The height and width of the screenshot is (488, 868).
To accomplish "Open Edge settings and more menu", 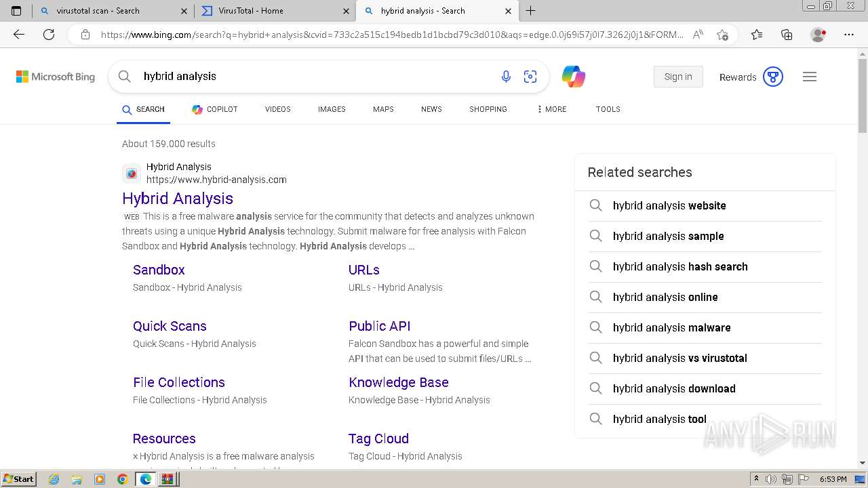I will point(849,35).
